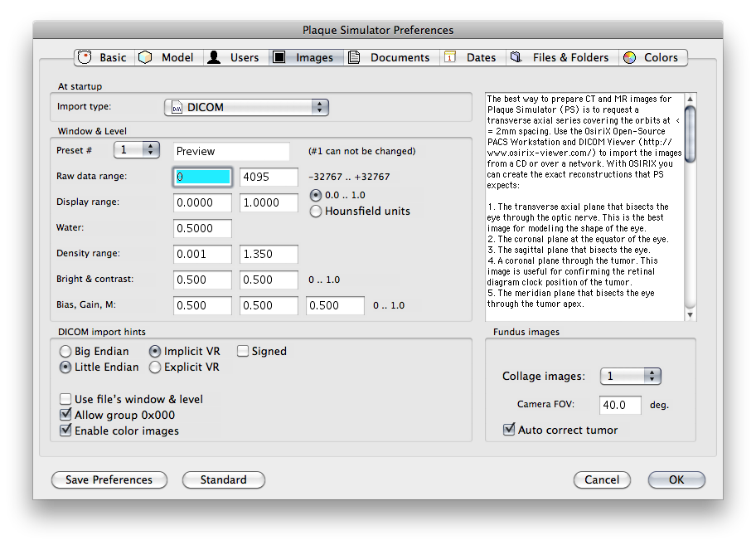Image resolution: width=756 pixels, height=545 pixels.
Task: Select the Hounsfield units radio button
Action: tap(315, 212)
